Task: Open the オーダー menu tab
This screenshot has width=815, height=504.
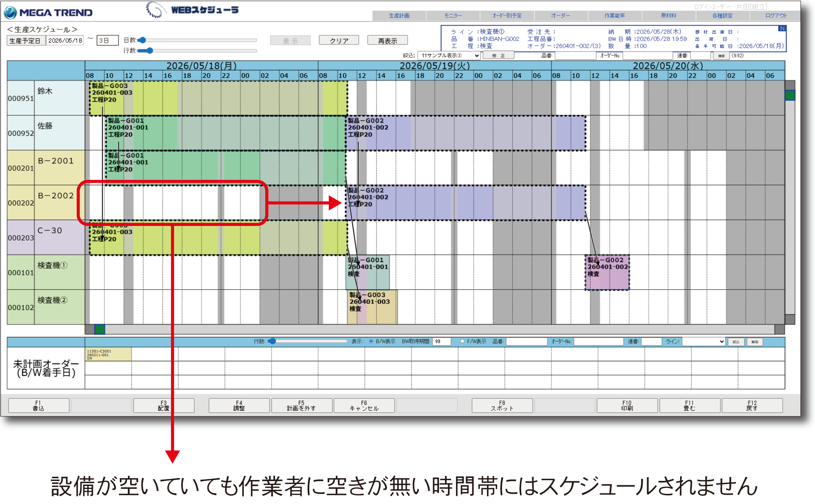Action: coord(561,15)
